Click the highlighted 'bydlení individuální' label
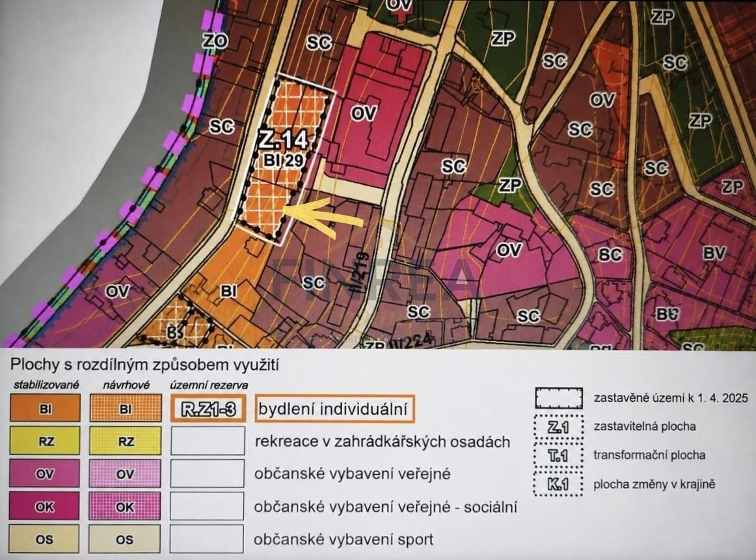756x560 pixels. coord(334,409)
